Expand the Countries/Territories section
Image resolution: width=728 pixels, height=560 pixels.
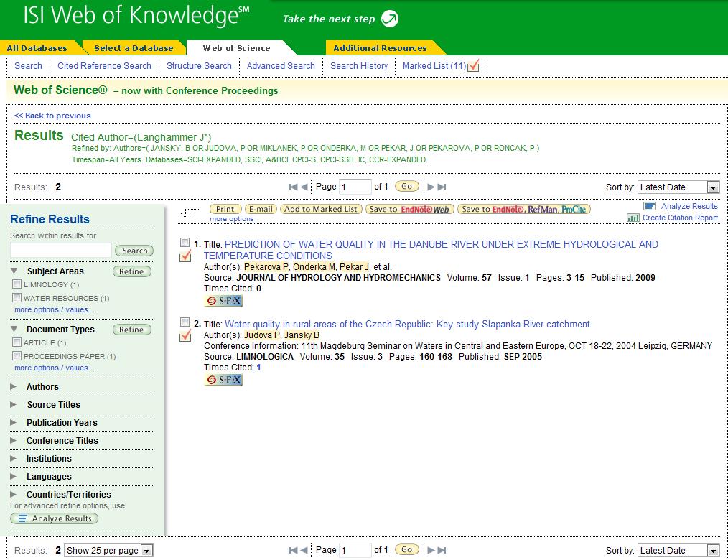tap(14, 494)
